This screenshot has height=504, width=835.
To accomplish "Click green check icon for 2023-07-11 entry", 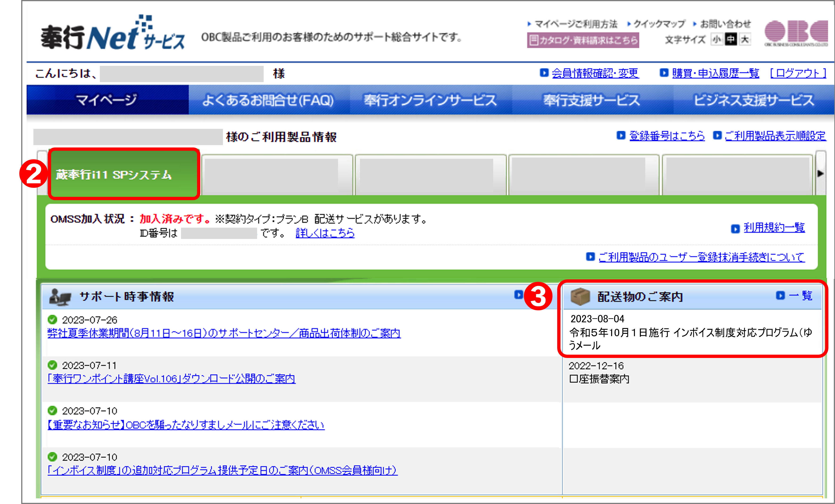I will (x=52, y=365).
